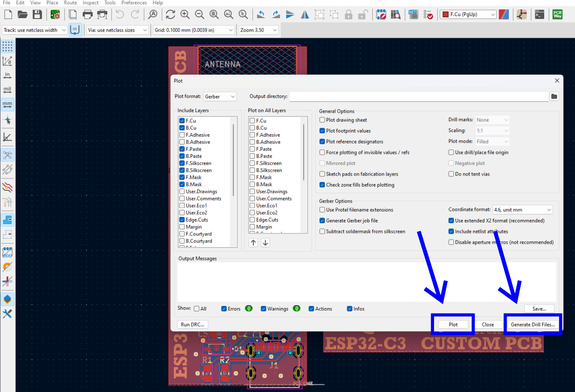The image size is (575, 392).
Task: Click the Output directory text field
Action: point(419,97)
